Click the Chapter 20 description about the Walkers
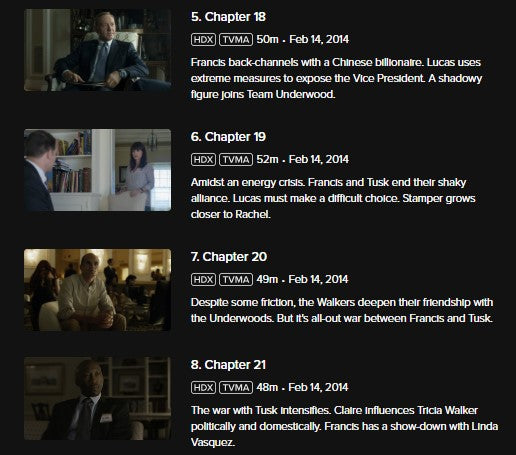The width and height of the screenshot is (516, 455). click(342, 310)
